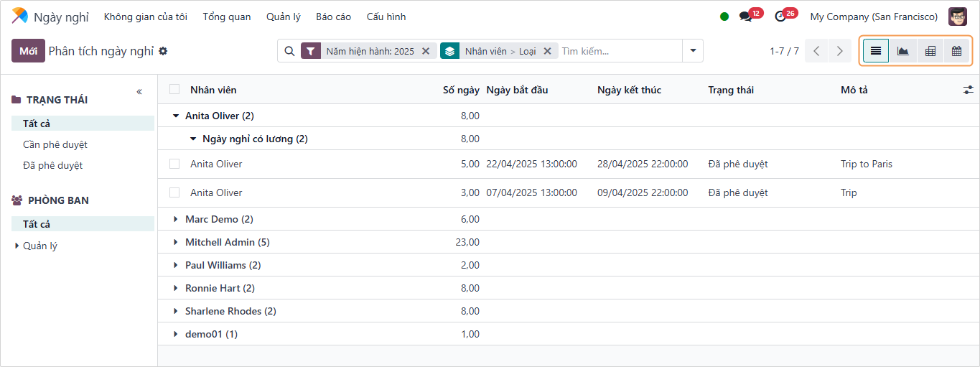Open the Báo cáo menu
Screen dimensions: 980x367
click(x=333, y=17)
